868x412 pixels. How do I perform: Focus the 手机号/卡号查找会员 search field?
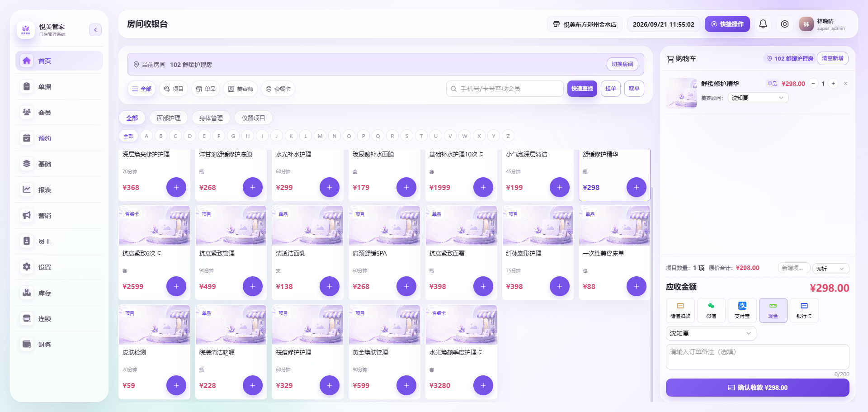(505, 89)
